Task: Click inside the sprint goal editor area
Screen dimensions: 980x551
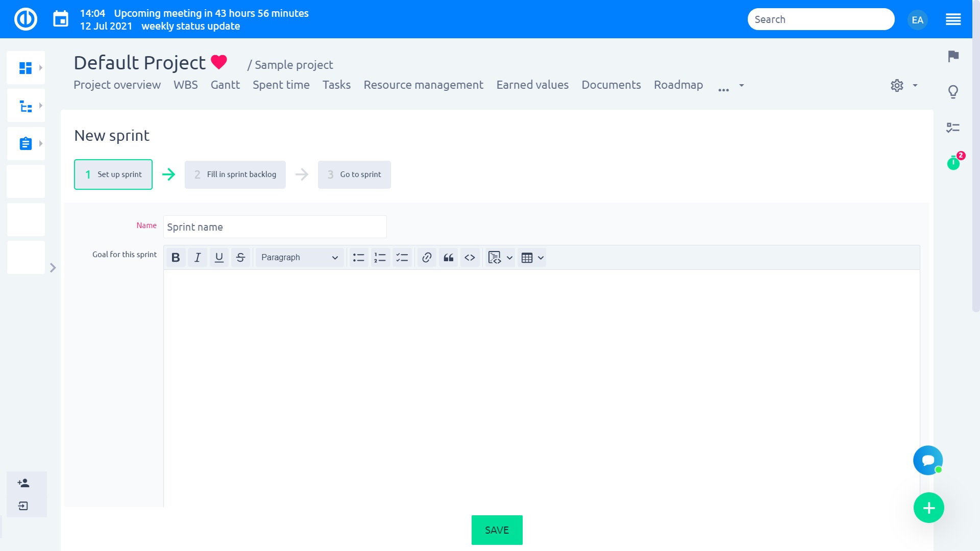Action: (541, 388)
